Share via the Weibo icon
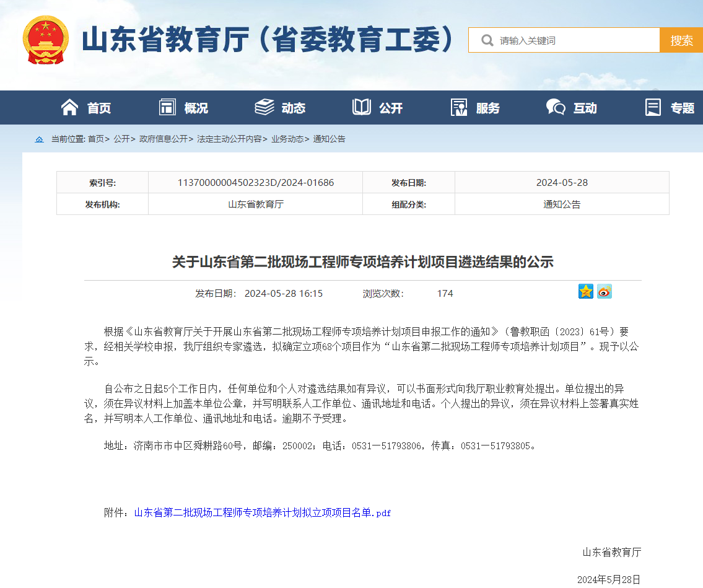703x588 pixels. pyautogui.click(x=605, y=292)
